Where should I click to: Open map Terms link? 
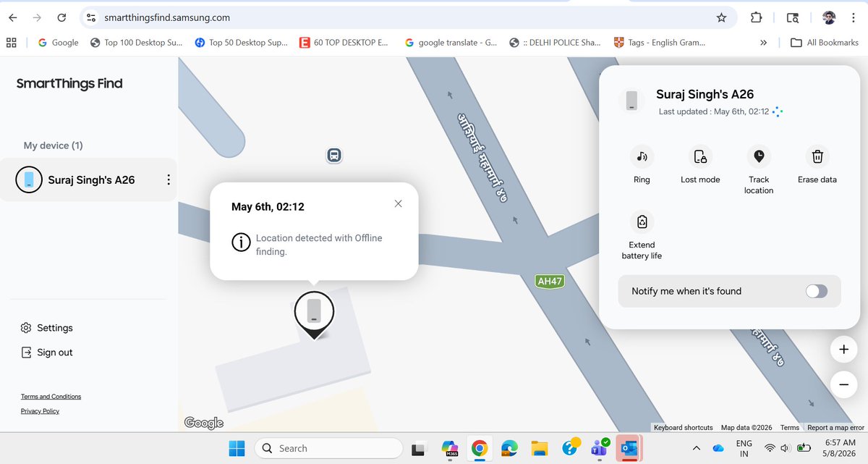[x=790, y=428]
